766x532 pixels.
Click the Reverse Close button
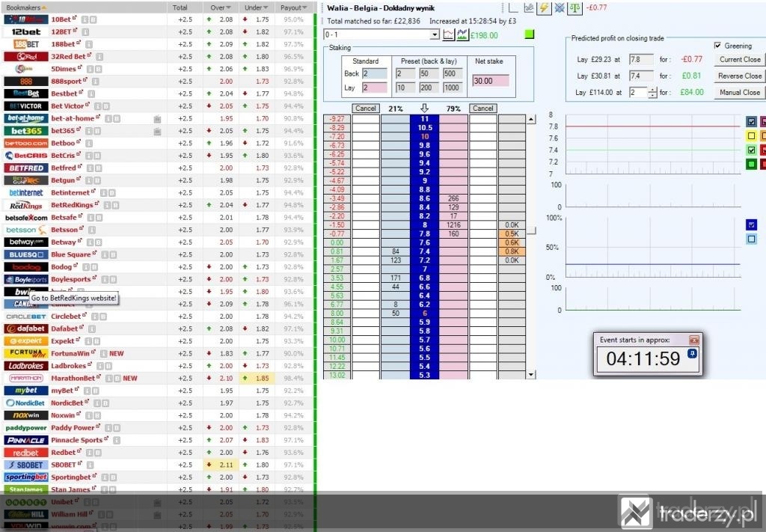click(740, 76)
